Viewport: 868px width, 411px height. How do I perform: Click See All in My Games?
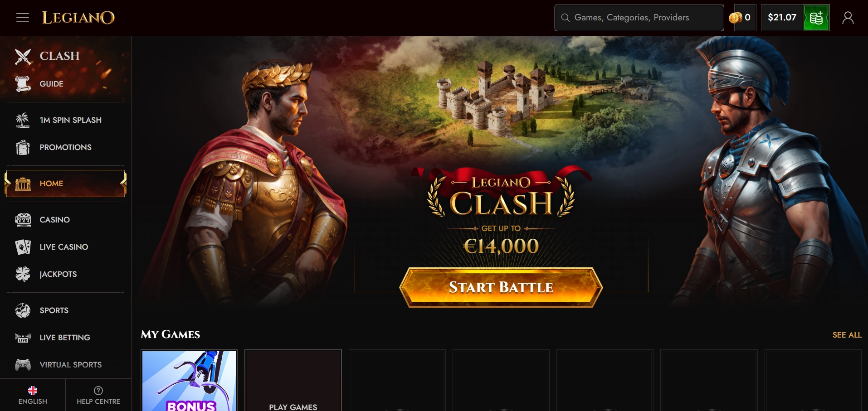(x=847, y=335)
